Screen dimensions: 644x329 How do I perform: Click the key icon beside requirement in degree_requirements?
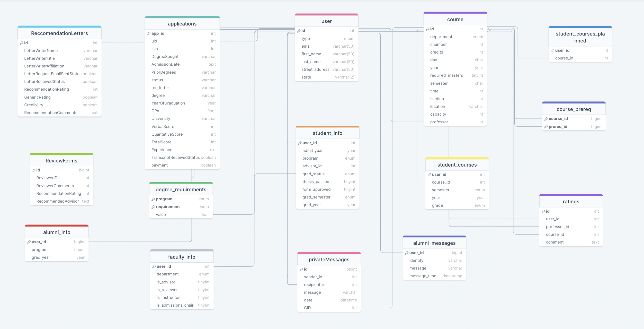[x=153, y=207]
